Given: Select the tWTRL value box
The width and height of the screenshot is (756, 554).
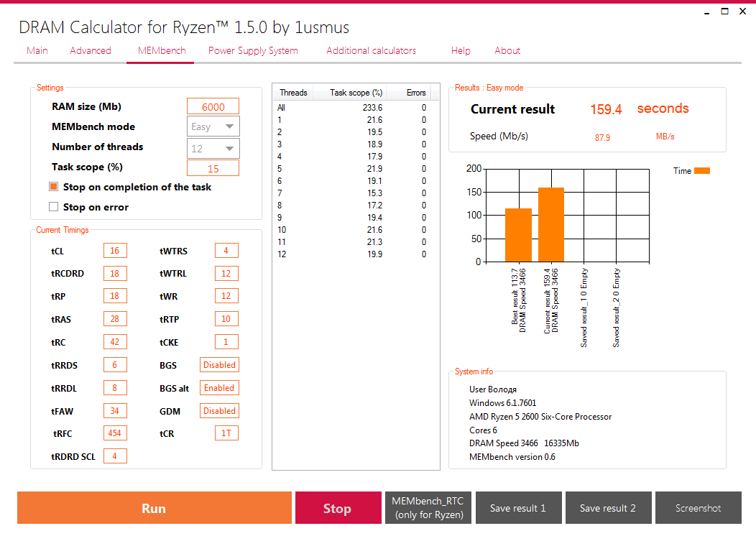Looking at the screenshot, I should (x=226, y=273).
